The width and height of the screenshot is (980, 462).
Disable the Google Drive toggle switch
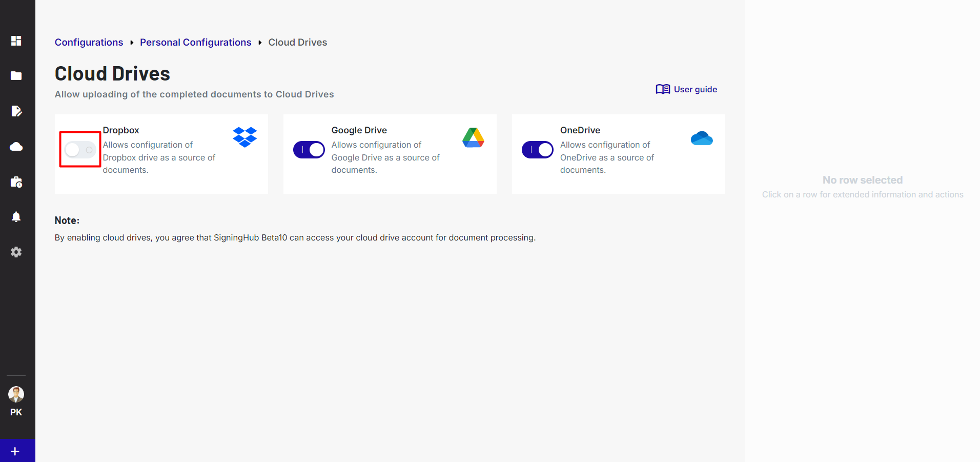tap(309, 150)
